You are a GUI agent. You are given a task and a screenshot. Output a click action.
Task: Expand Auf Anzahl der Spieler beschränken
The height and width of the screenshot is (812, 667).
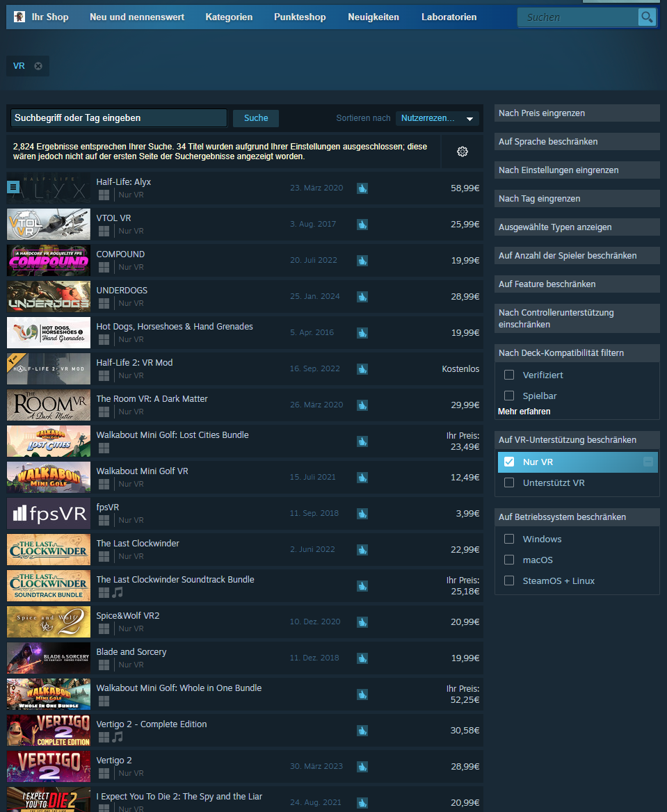[x=577, y=255]
